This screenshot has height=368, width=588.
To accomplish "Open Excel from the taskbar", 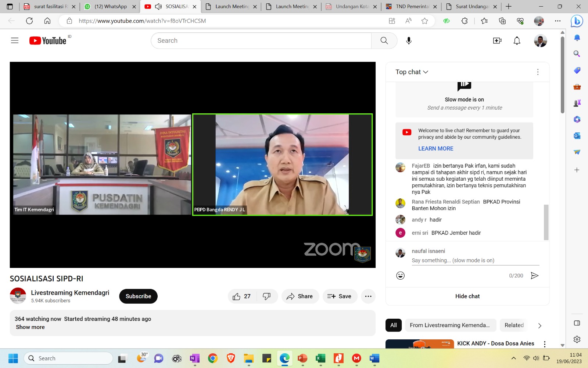I will tap(320, 358).
